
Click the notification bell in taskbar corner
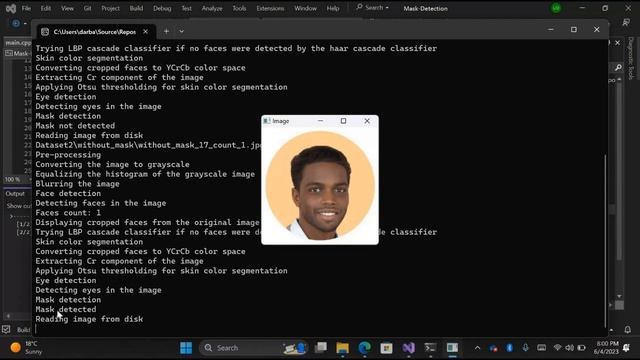(x=627, y=348)
